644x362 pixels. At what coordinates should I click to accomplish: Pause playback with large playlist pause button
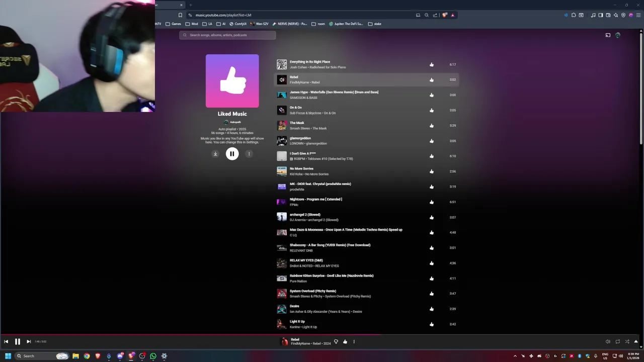point(232,154)
